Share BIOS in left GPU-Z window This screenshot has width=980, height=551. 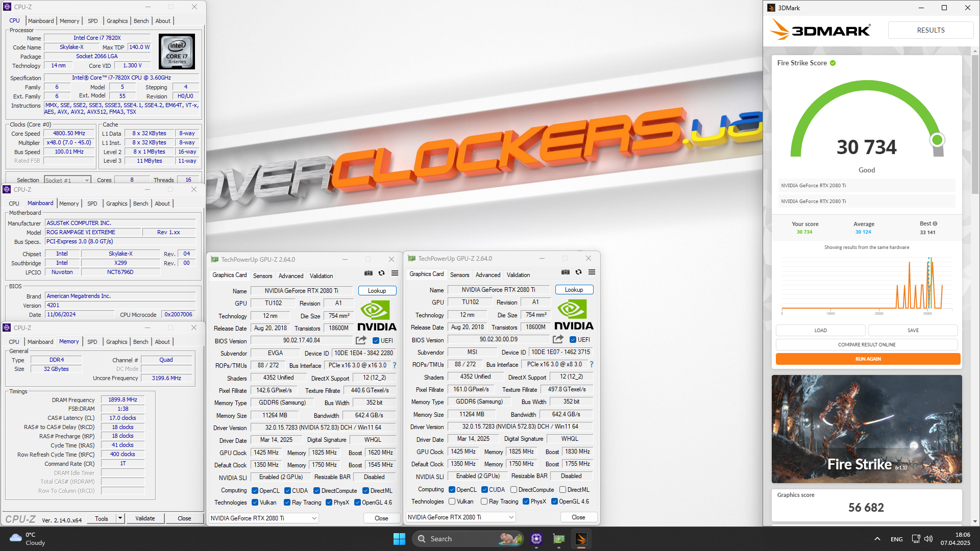(x=361, y=340)
